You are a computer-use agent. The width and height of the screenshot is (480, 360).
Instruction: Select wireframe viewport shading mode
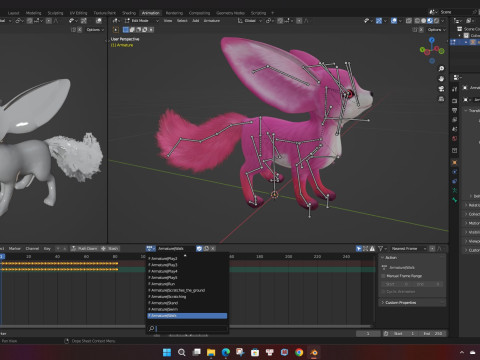417,21
